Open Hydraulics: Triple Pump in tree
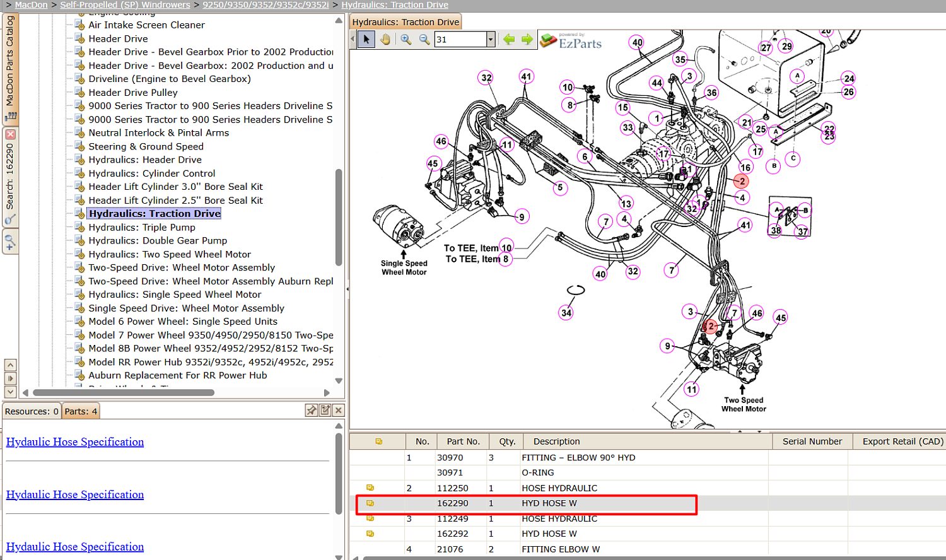This screenshot has width=946, height=560. click(x=142, y=228)
